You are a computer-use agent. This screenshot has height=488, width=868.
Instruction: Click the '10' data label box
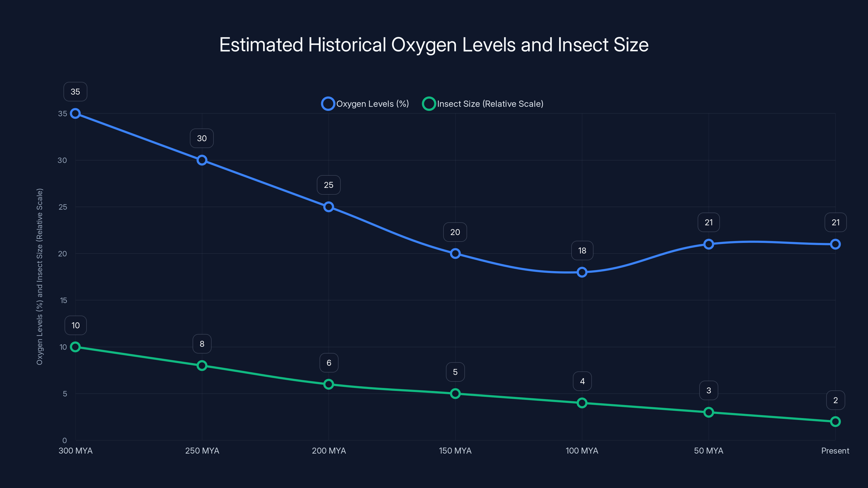click(75, 325)
